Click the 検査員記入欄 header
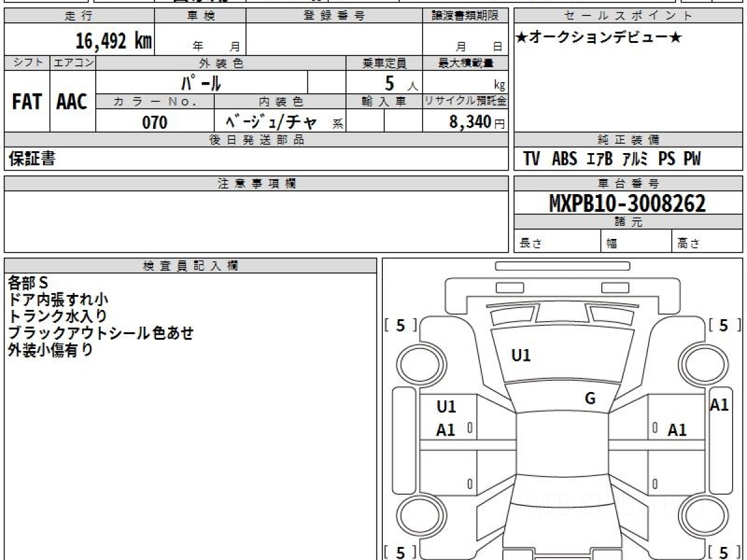The image size is (747, 560). pos(190,266)
